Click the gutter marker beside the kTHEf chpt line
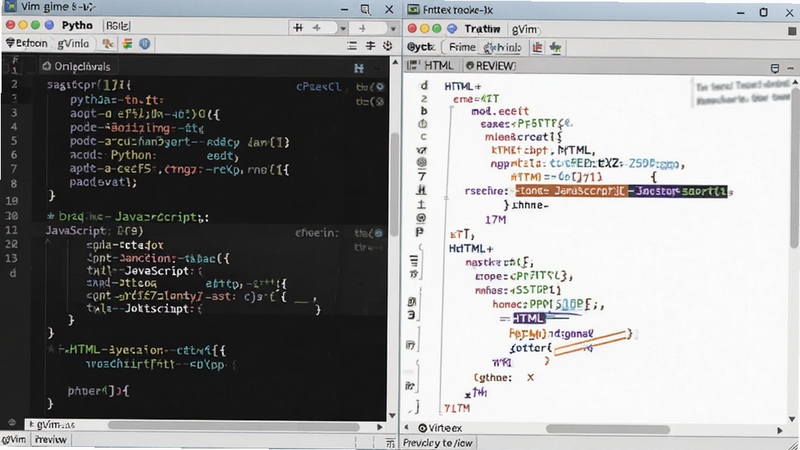The height and width of the screenshot is (450, 800). (421, 151)
